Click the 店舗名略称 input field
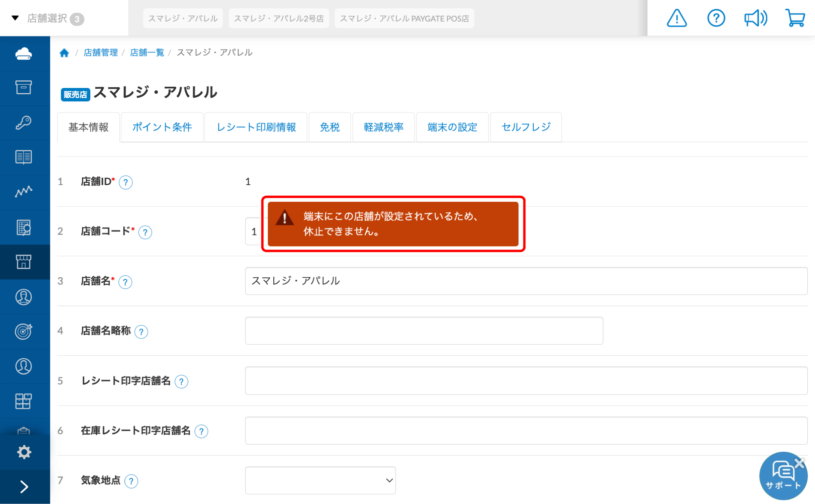This screenshot has height=504, width=815. (x=424, y=331)
